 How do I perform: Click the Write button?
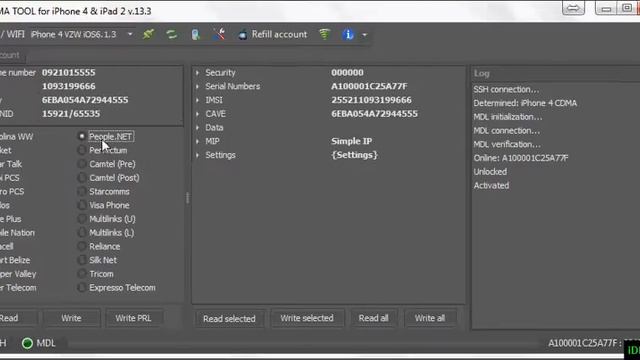point(71,318)
